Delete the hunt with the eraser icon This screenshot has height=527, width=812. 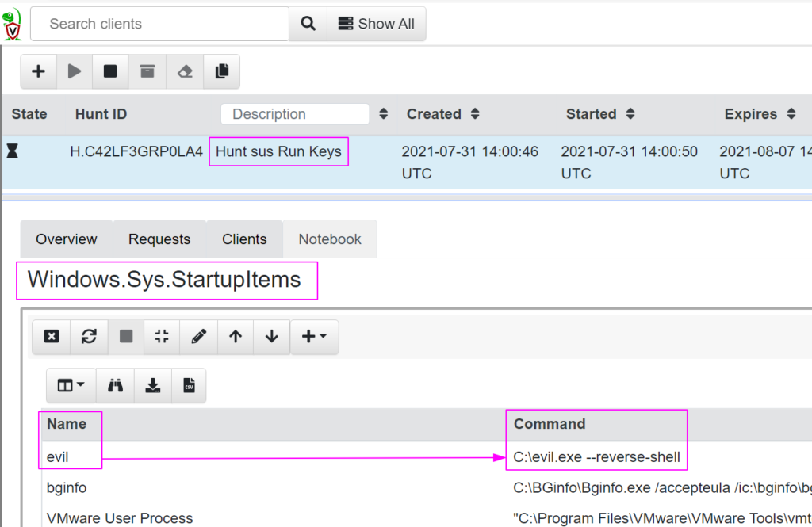pyautogui.click(x=185, y=71)
